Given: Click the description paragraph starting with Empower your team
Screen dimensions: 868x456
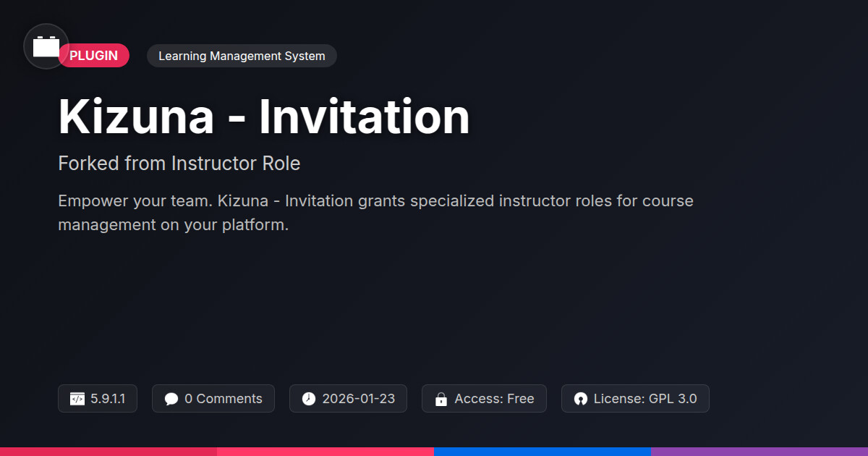Looking at the screenshot, I should pyautogui.click(x=375, y=212).
